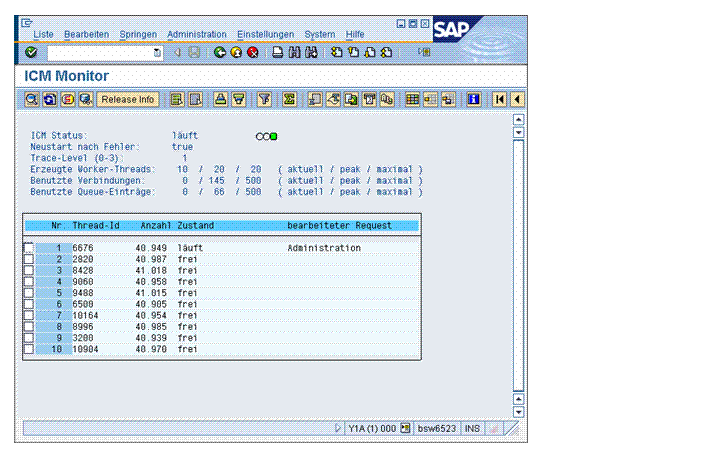Image resolution: width=720 pixels, height=455 pixels.
Task: Click the Zustand column header
Action: click(x=196, y=225)
